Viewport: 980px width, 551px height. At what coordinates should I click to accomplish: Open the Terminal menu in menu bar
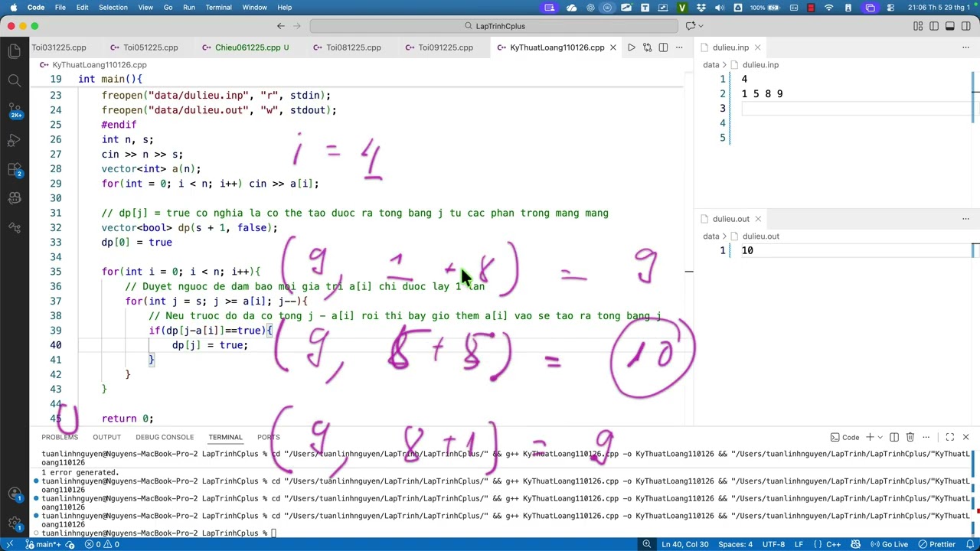pos(218,8)
